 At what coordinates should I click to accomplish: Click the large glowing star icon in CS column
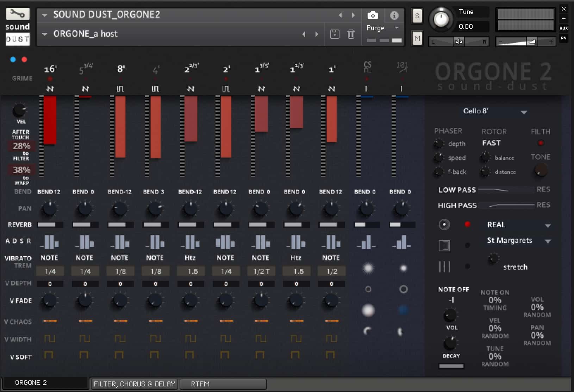tap(368, 268)
